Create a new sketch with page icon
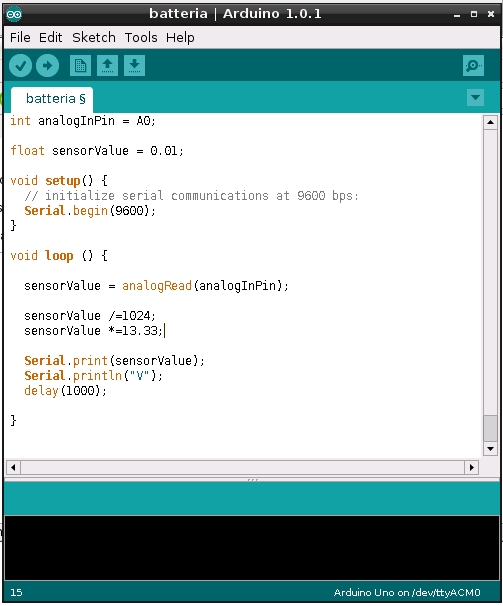 point(80,65)
